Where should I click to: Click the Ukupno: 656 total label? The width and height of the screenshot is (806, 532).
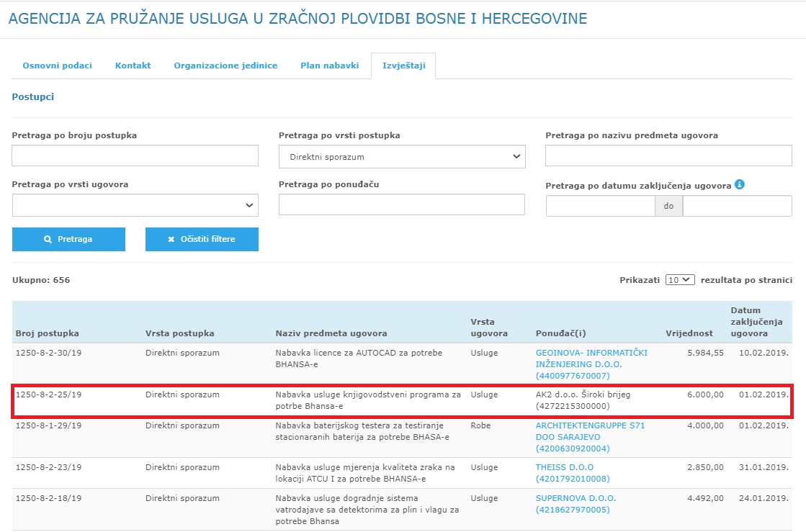coord(41,280)
